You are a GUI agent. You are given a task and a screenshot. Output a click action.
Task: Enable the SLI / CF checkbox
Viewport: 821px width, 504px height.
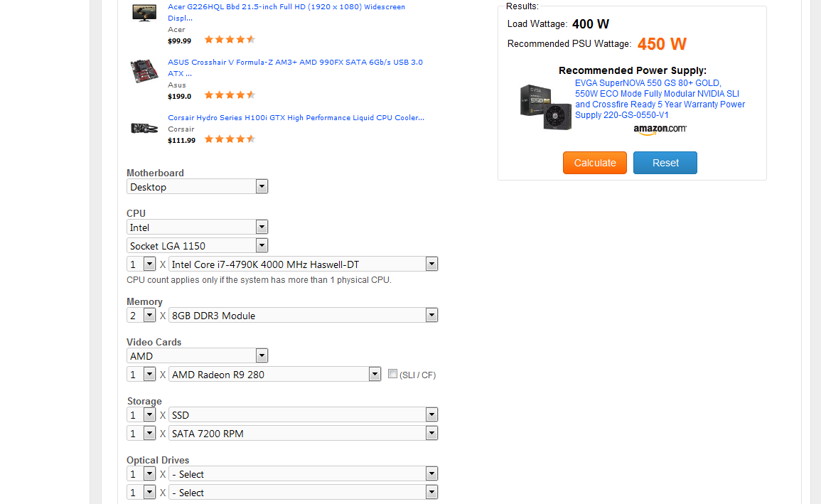[x=392, y=374]
